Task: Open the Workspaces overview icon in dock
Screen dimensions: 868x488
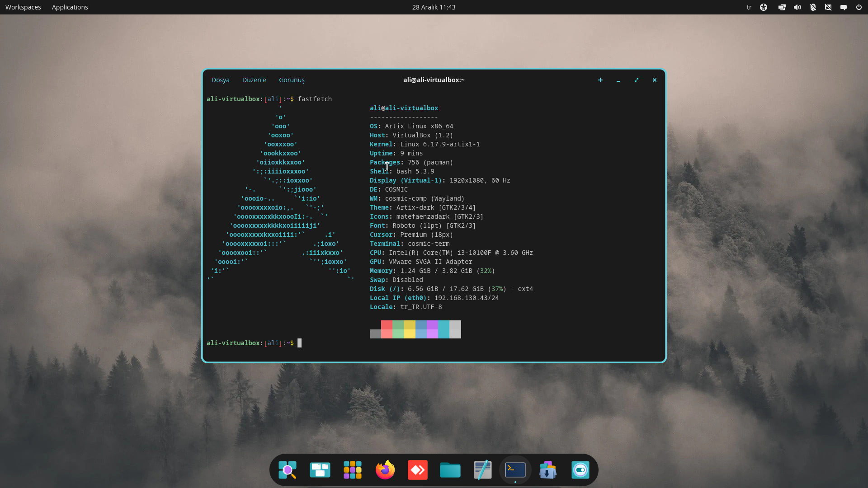Action: point(320,470)
